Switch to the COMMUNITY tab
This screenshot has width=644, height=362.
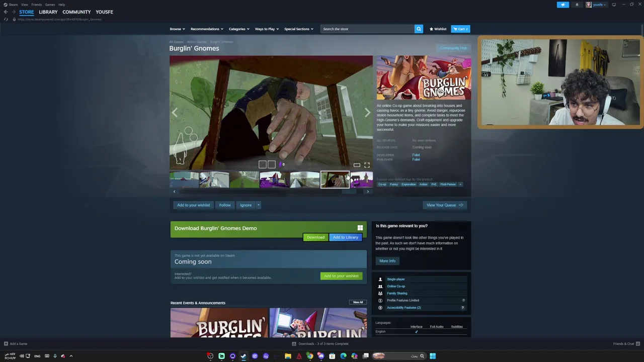tap(76, 12)
